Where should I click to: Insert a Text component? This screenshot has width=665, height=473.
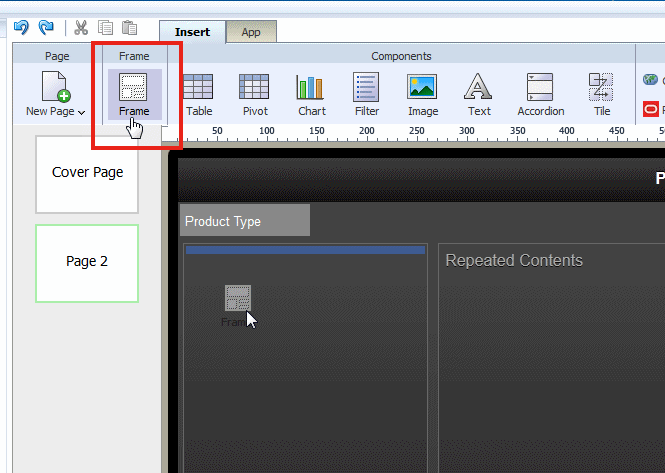(479, 94)
